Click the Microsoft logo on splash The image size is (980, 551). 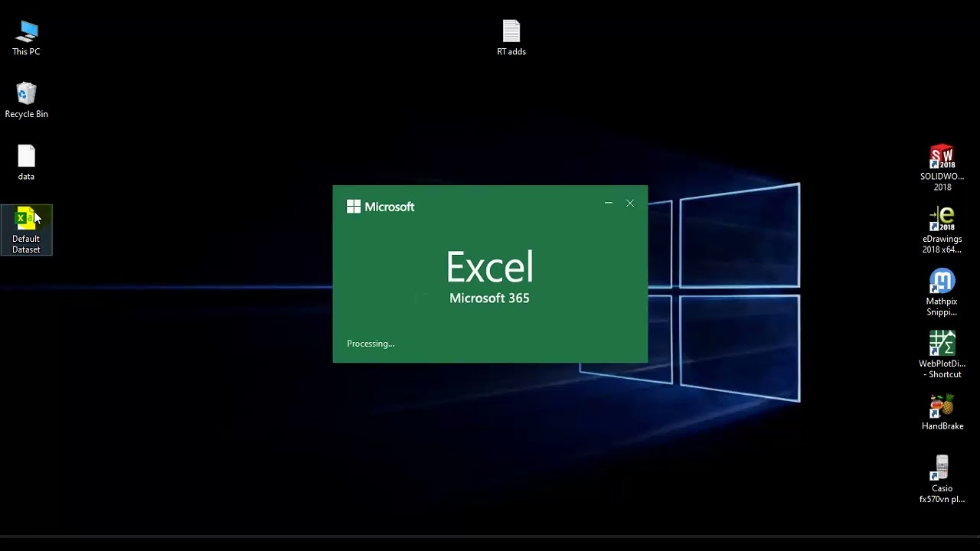[x=381, y=207]
